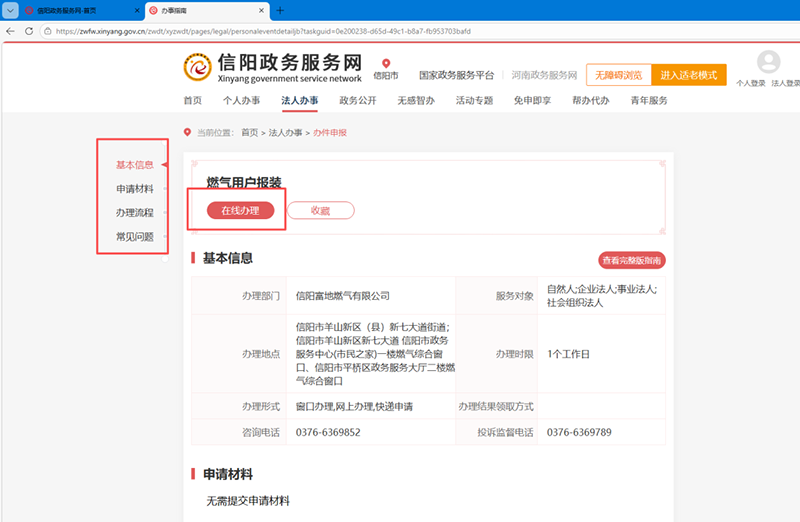Click the 服务对象 label cell
The image size is (800, 522).
pos(496,296)
